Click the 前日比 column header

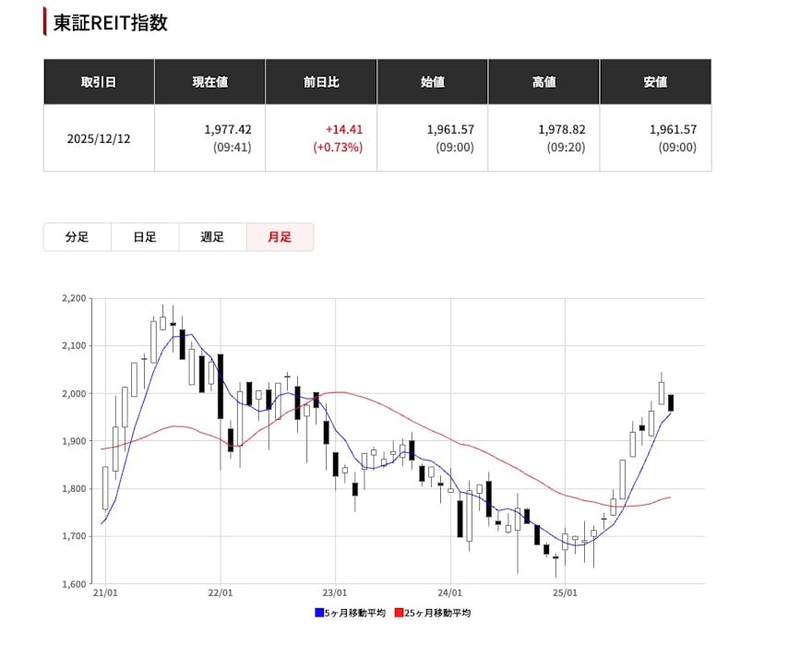321,82
